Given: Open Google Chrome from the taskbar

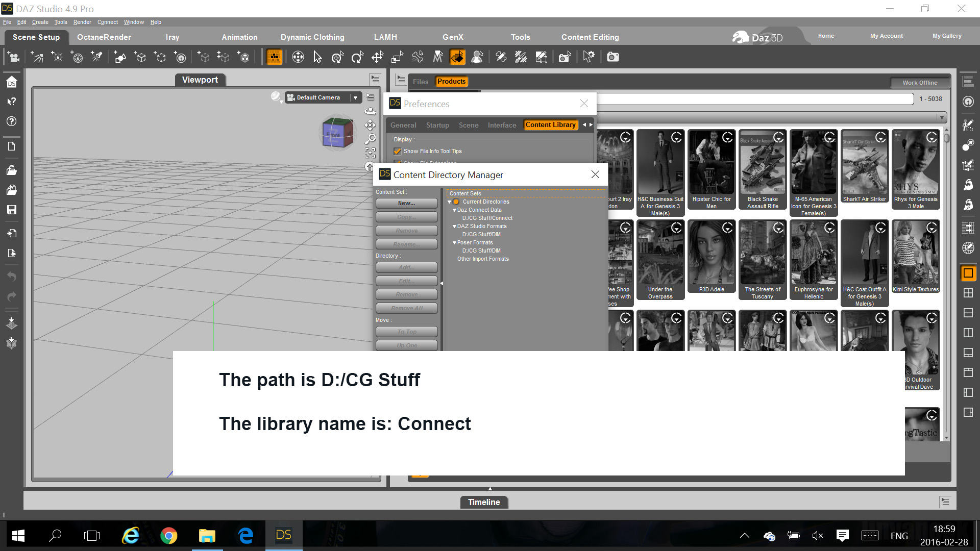Looking at the screenshot, I should tap(169, 535).
